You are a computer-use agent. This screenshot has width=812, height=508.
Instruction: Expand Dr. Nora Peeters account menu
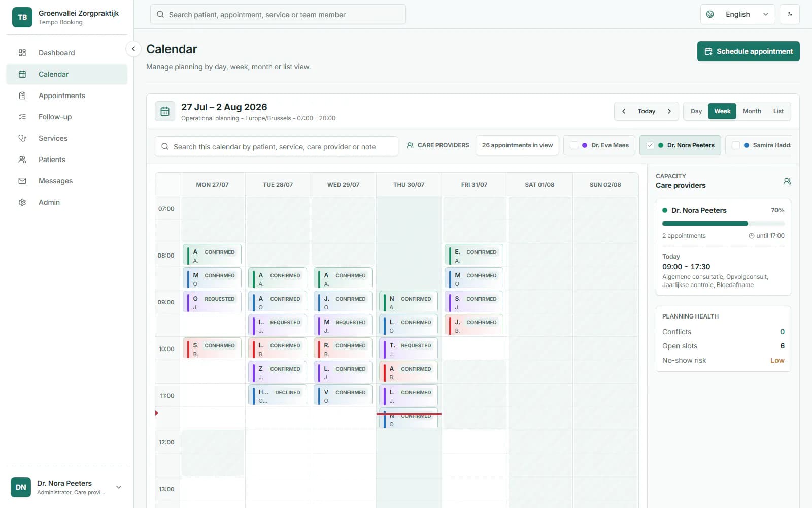coord(119,487)
